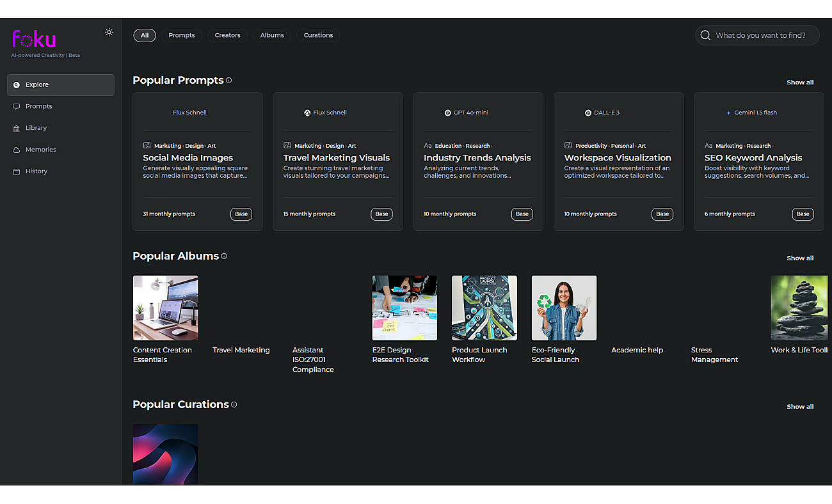832x504 pixels.
Task: Show info for Popular Curations heading
Action: pyautogui.click(x=234, y=405)
